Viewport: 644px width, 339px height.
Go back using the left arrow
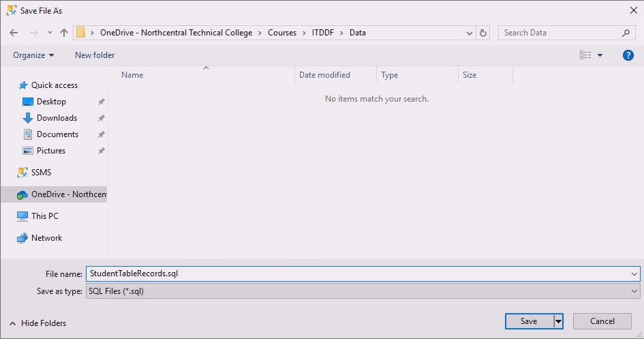tap(14, 33)
